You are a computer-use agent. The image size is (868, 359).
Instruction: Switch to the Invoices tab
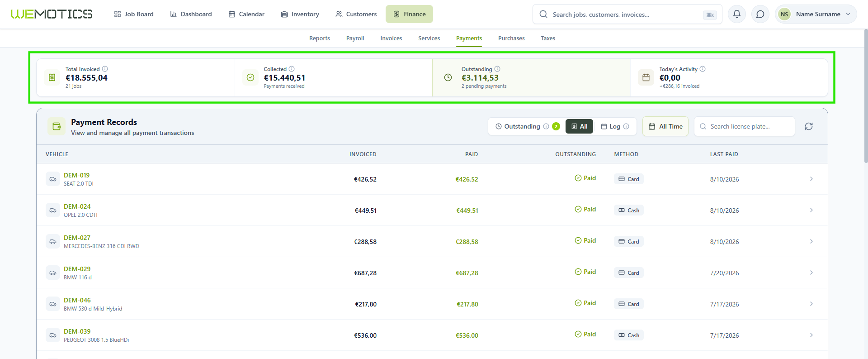[391, 38]
